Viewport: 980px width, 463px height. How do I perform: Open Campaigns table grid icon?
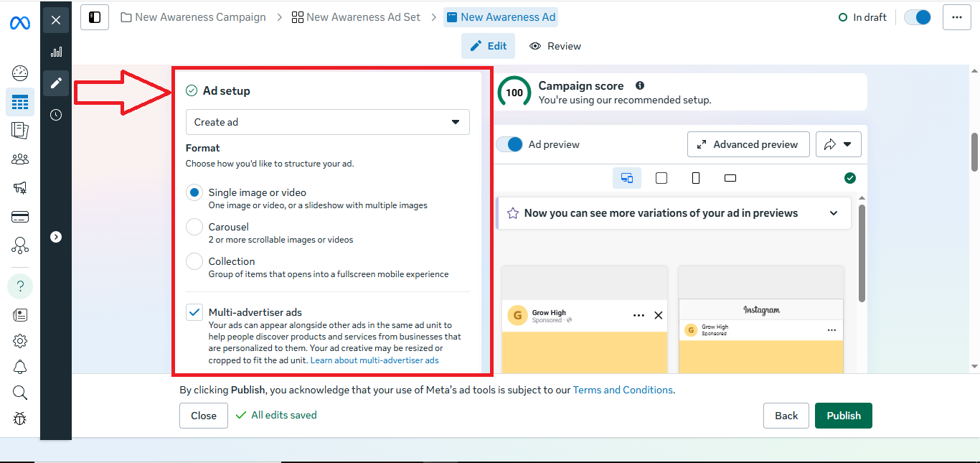pos(20,102)
